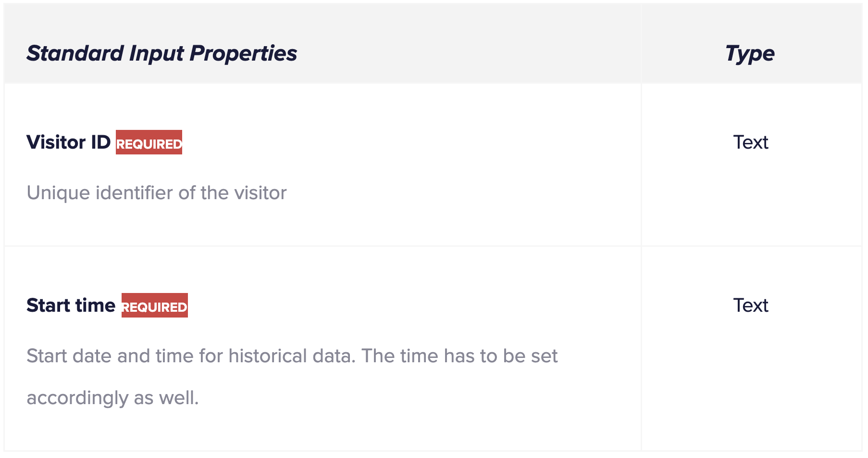Screen dimensions: 868x458
Task: Select the Text type for Visitor ID
Action: (750, 142)
